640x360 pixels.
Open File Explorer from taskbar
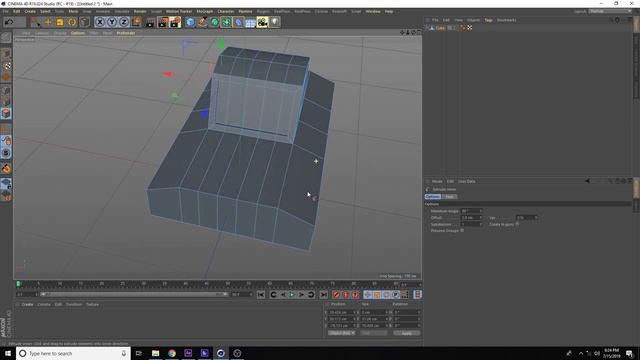156,353
